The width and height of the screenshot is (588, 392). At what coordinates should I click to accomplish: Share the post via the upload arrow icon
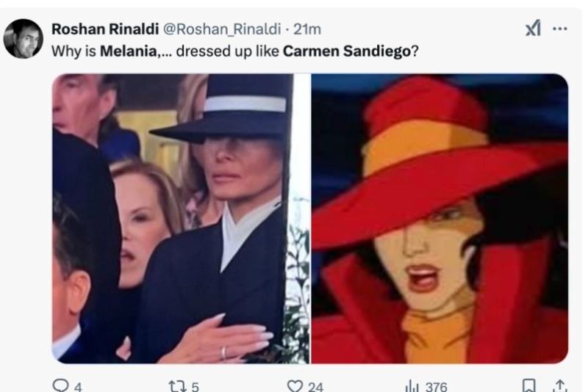pyautogui.click(x=562, y=385)
